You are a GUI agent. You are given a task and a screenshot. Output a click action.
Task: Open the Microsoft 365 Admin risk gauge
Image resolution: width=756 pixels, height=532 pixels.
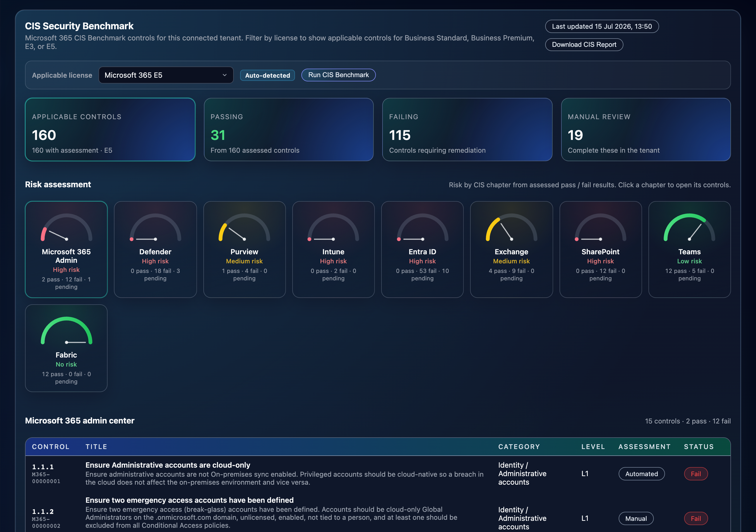coord(66,250)
